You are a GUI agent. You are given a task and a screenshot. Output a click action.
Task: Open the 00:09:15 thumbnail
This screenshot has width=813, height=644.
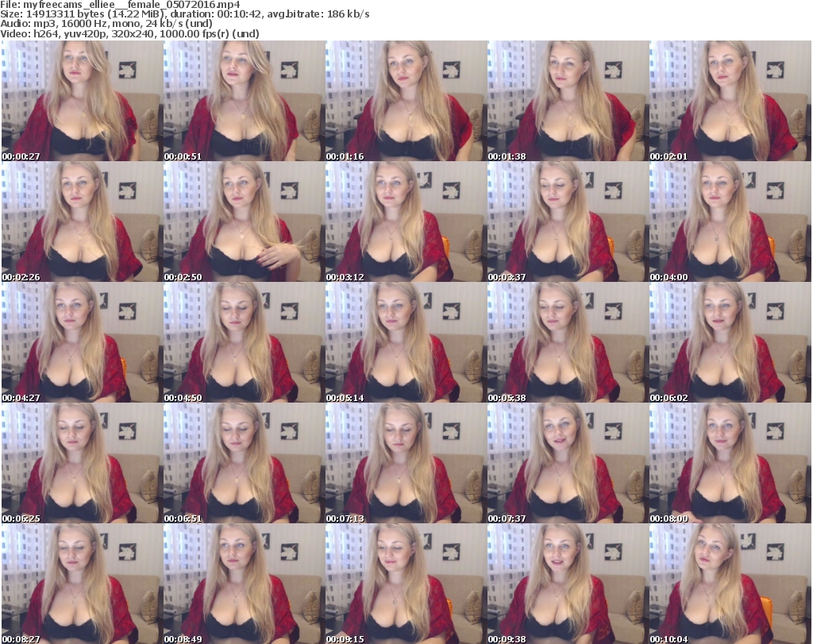tap(406, 584)
